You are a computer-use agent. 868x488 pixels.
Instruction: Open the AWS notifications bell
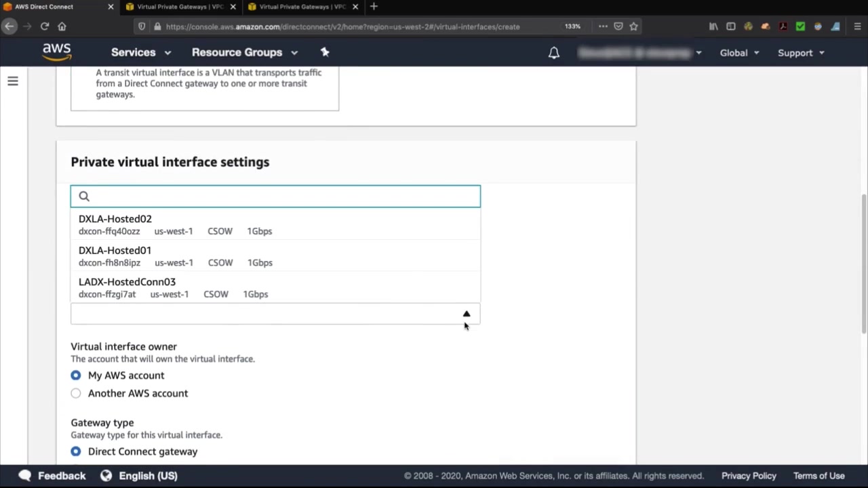click(x=554, y=53)
